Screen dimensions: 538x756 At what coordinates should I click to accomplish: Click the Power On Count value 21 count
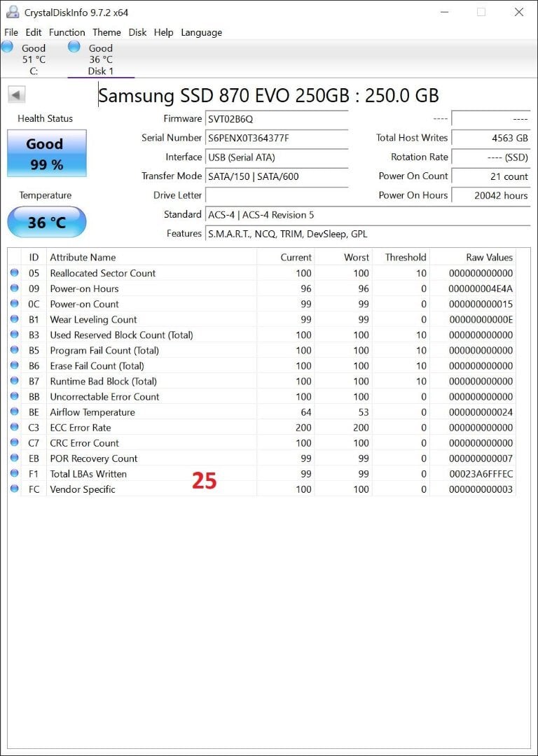[490, 176]
